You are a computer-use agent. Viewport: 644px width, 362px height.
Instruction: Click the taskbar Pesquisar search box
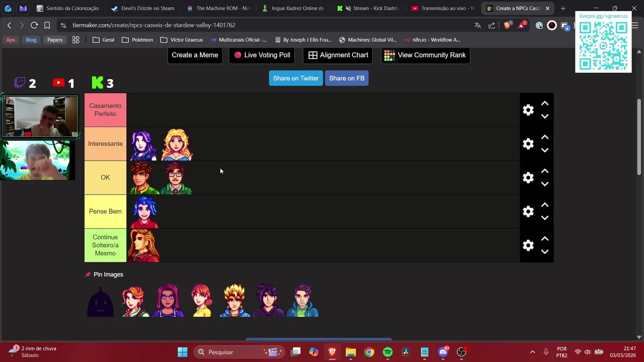(x=239, y=352)
